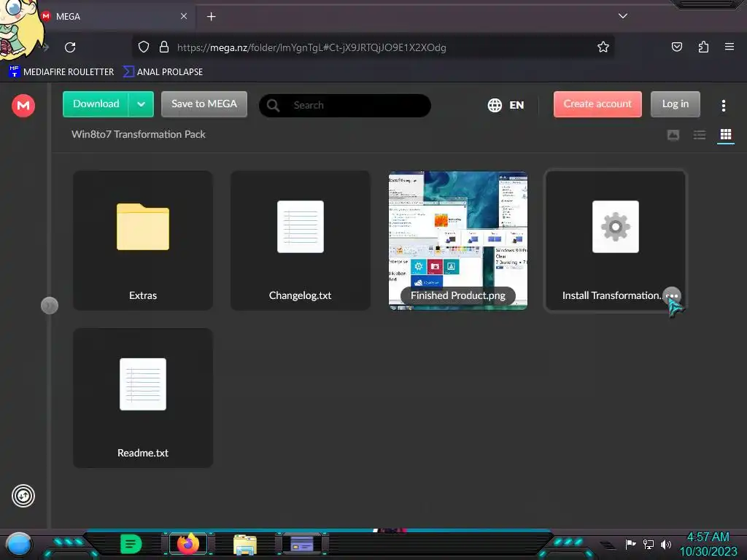The width and height of the screenshot is (747, 560).
Task: Open the list all tabs chevron
Action: click(x=623, y=16)
